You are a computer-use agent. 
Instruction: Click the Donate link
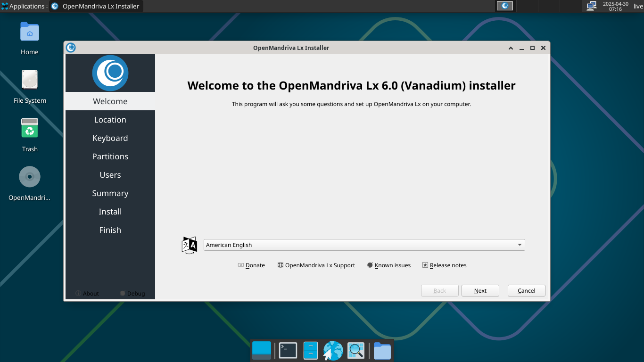point(252,265)
